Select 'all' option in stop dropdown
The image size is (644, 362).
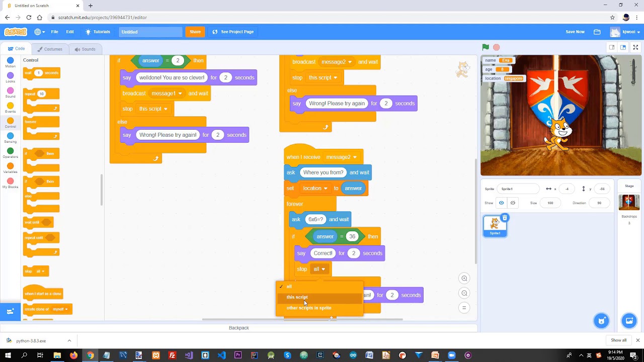tap(319, 287)
